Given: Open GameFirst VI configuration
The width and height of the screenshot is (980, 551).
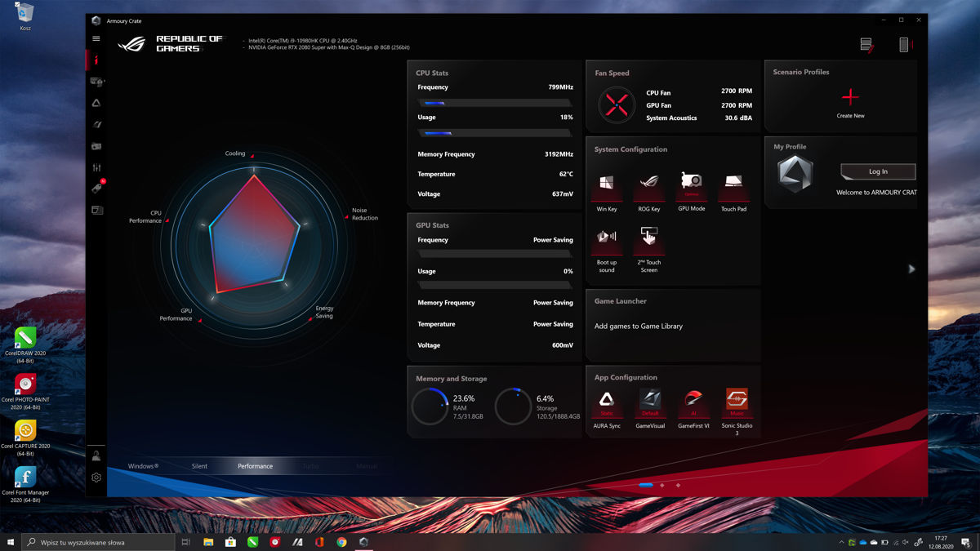Looking at the screenshot, I should point(693,400).
